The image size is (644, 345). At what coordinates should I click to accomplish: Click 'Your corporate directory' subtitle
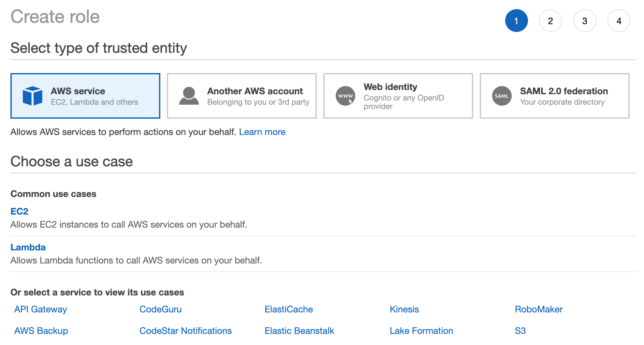coord(563,102)
